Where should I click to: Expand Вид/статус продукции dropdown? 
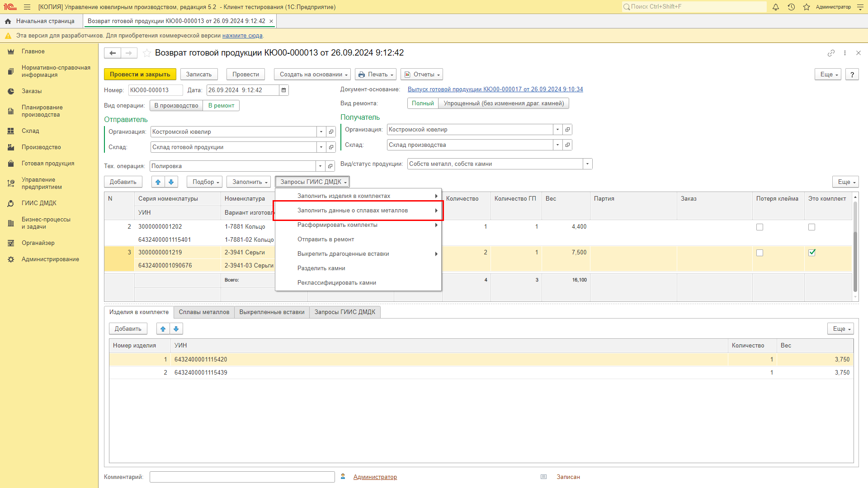(x=587, y=164)
